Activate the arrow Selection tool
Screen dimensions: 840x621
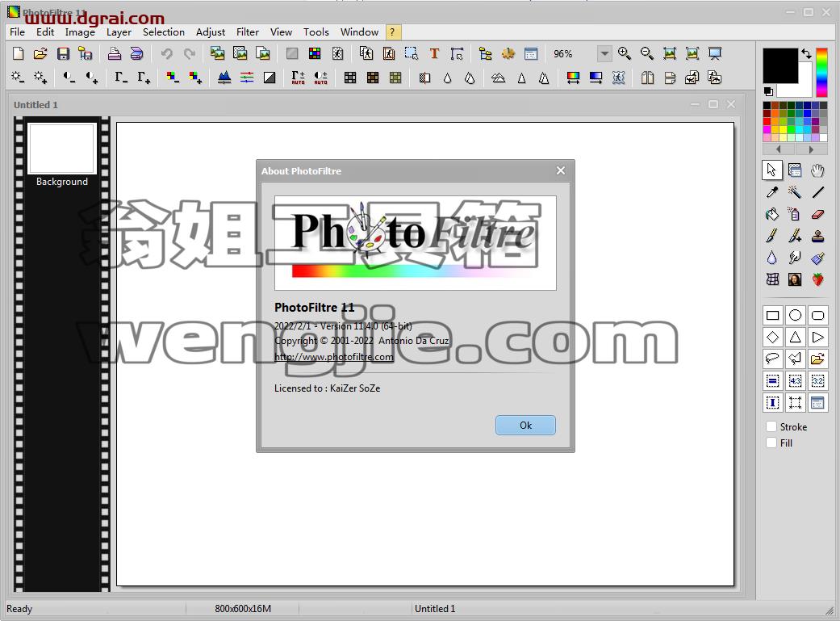coord(772,170)
